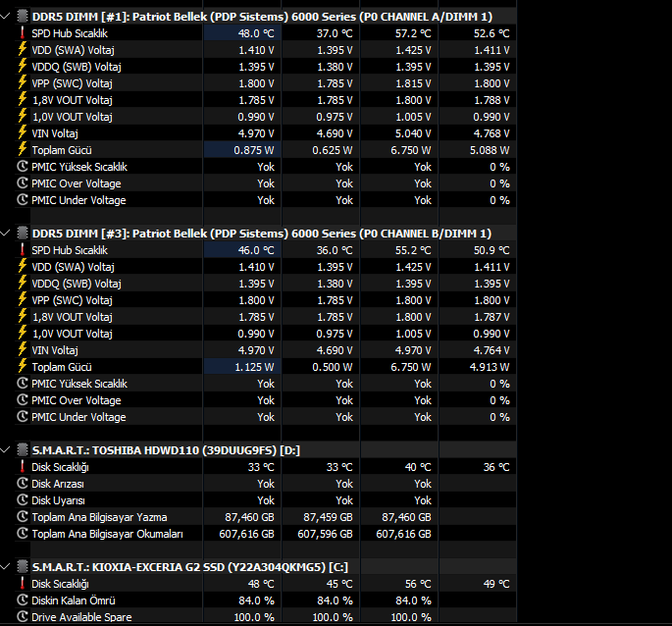The width and height of the screenshot is (672, 626).
Task: Click DIMM #1 Toplam Gücü value 0.875 W
Action: point(254,150)
